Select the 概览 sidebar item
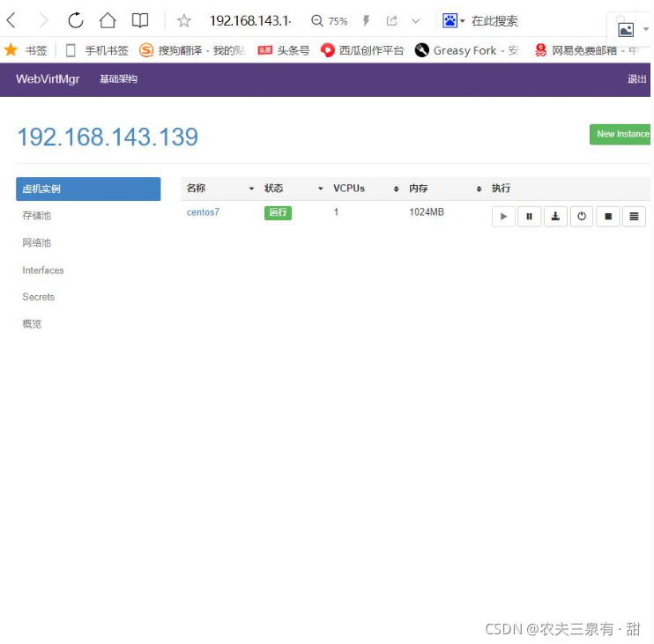Image resolution: width=654 pixels, height=644 pixels. click(32, 324)
